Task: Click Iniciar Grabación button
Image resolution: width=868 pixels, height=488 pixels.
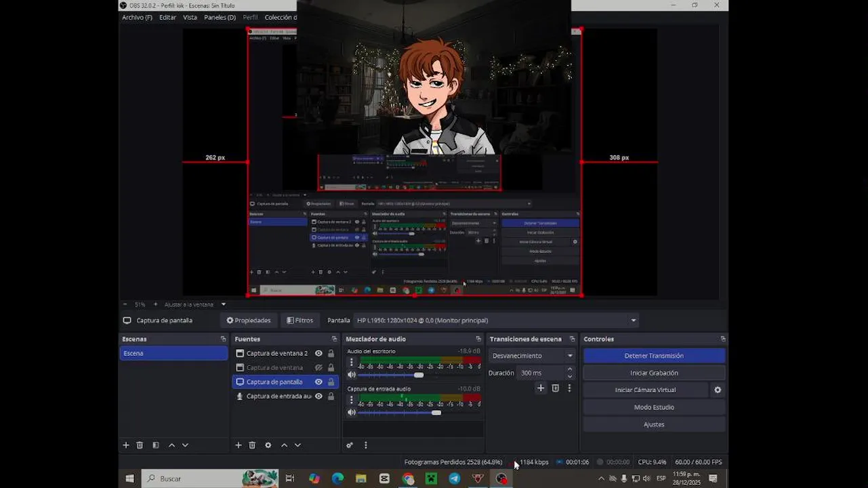Action: pos(654,373)
